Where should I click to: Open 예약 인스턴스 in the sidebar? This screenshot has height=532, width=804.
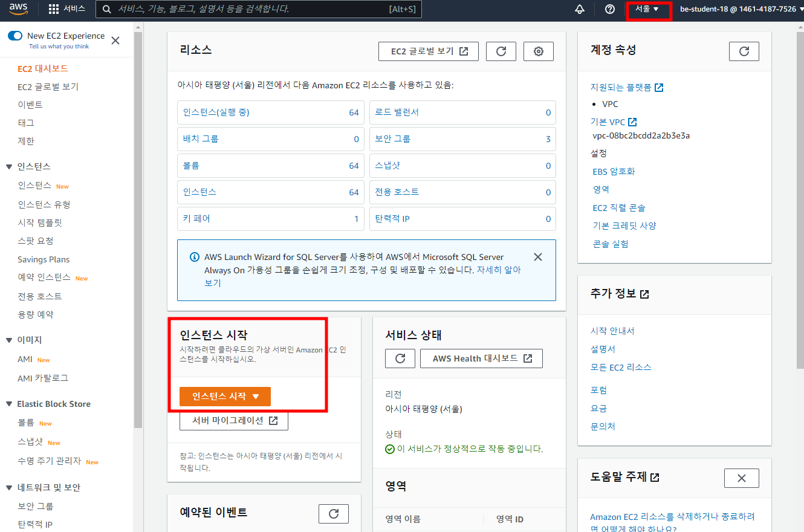click(44, 277)
